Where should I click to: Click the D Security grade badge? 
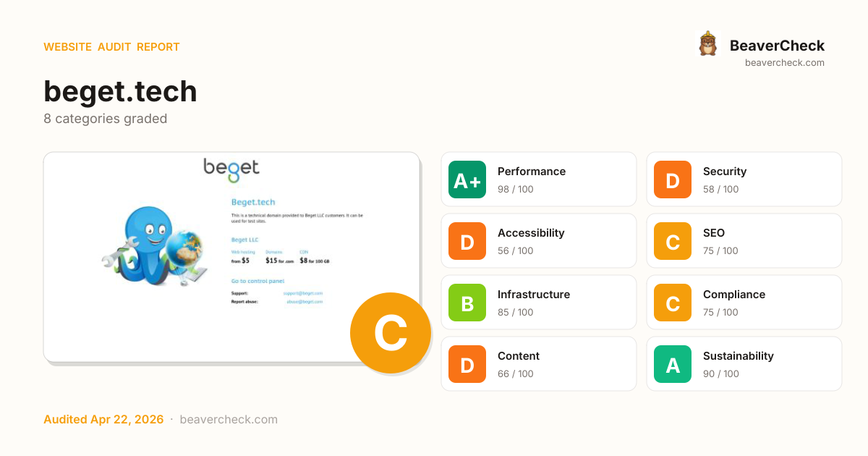pyautogui.click(x=673, y=180)
